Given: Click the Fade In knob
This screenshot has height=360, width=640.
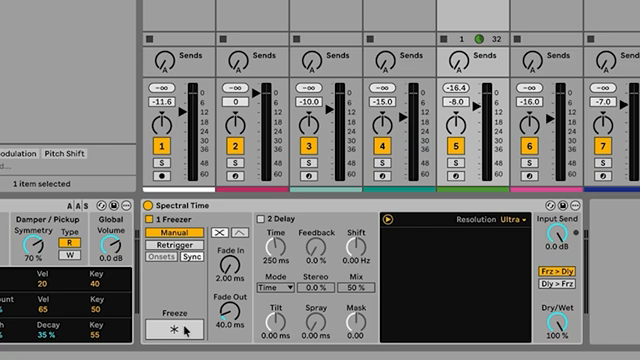Looking at the screenshot, I should (x=230, y=265).
